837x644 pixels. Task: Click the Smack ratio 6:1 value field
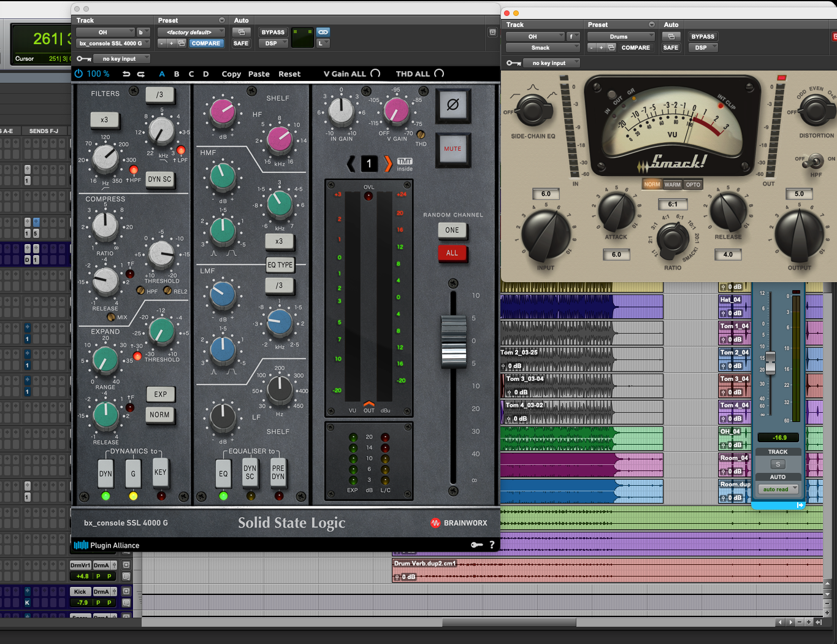pos(673,204)
